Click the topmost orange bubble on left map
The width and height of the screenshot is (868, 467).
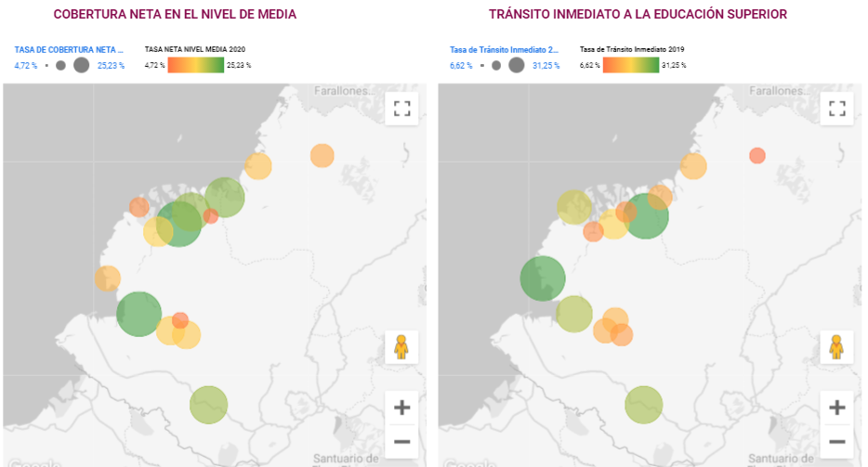[322, 155]
